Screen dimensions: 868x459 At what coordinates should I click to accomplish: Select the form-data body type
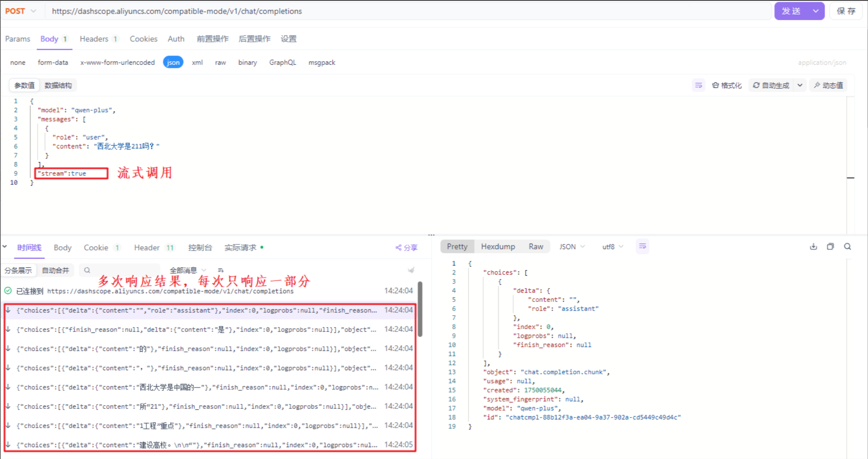(53, 62)
